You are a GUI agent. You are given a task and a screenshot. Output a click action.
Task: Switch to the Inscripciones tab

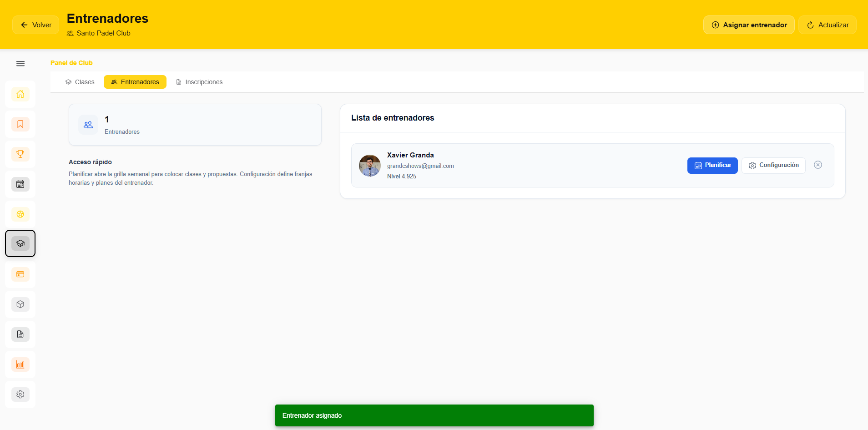click(199, 82)
